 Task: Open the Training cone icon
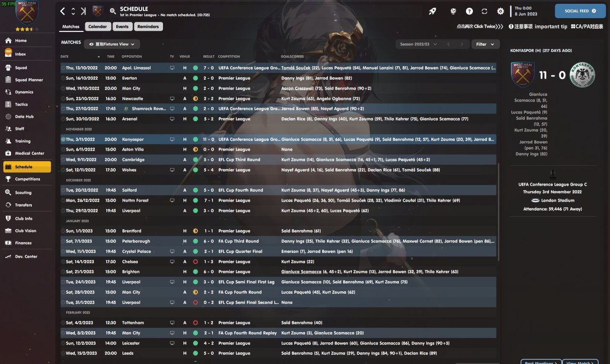8,141
